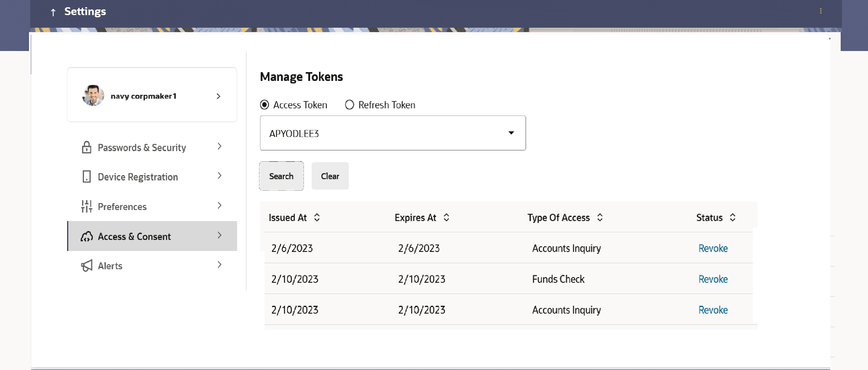The image size is (868, 370).
Task: Sort table by Expires At column
Action: click(446, 217)
